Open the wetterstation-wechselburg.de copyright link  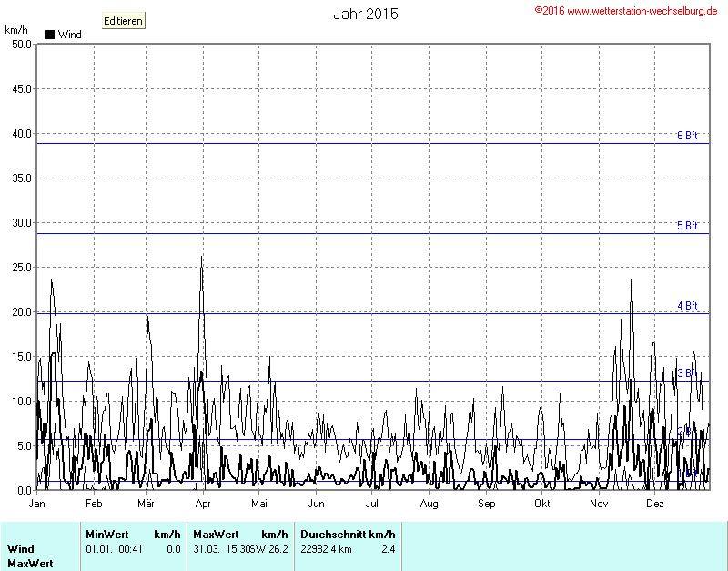point(626,11)
